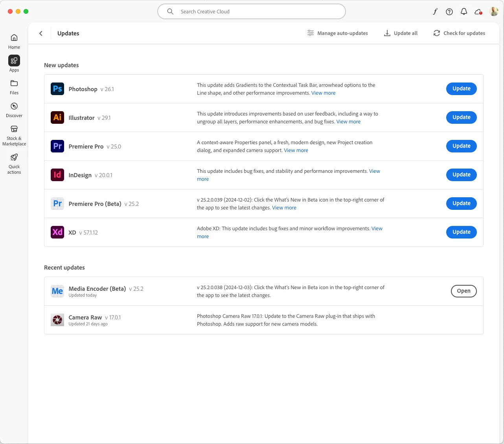This screenshot has width=504, height=444.
Task: Open the fonts f icon
Action: click(435, 12)
